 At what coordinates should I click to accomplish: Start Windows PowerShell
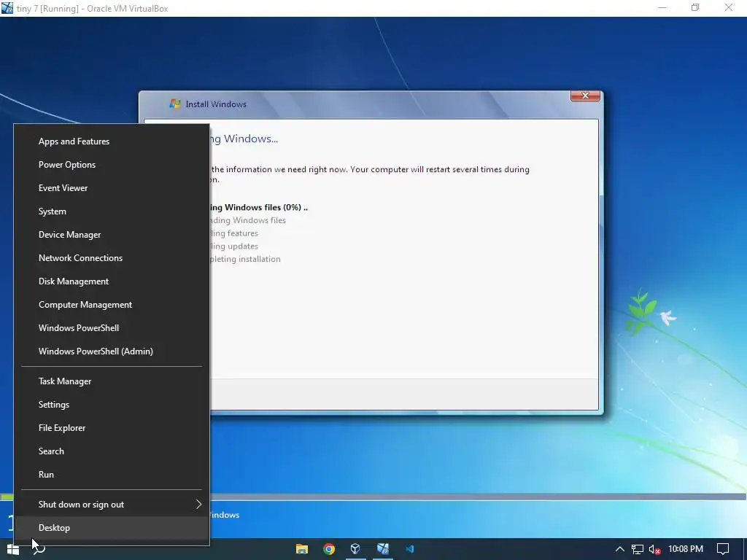(112, 328)
